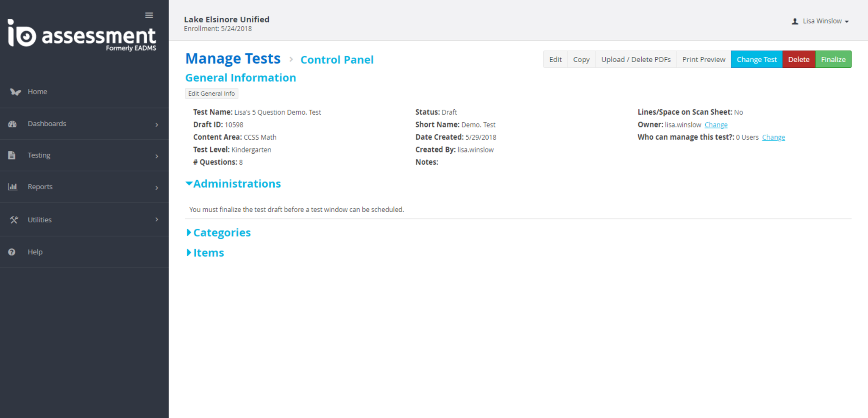The height and width of the screenshot is (418, 868).
Task: Click the Testing document icon
Action: [x=12, y=155]
